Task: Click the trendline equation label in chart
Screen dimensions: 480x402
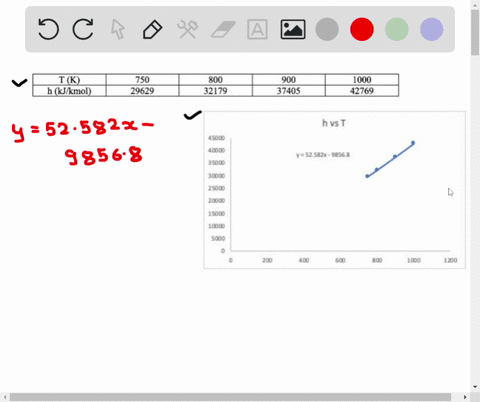Action: click(x=323, y=155)
